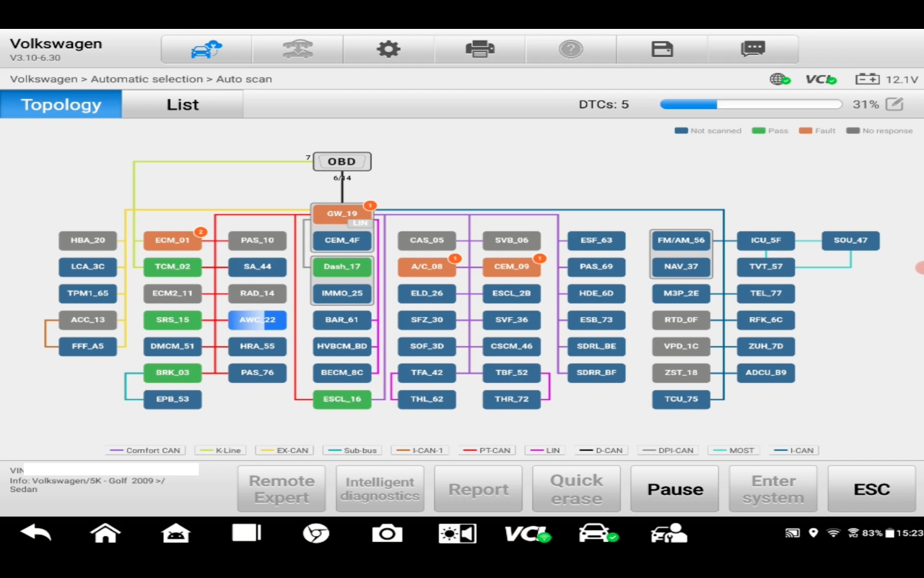The width and height of the screenshot is (924, 578).
Task: Click the Enter system button
Action: coord(773,489)
